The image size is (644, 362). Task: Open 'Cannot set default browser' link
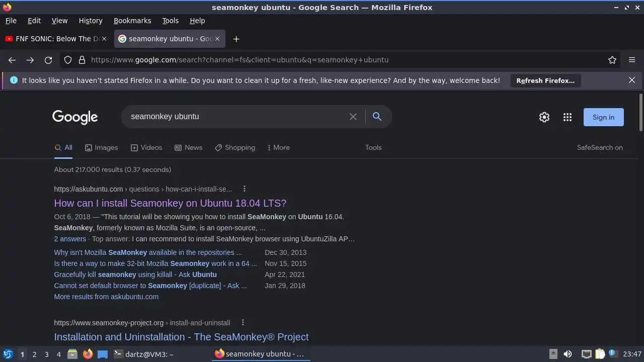pyautogui.click(x=150, y=286)
